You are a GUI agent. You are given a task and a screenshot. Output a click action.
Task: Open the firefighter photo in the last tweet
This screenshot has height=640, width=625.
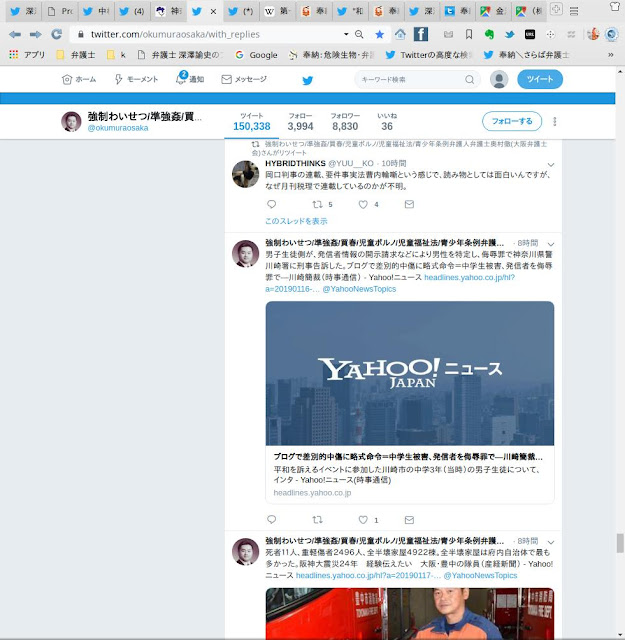pos(410,614)
